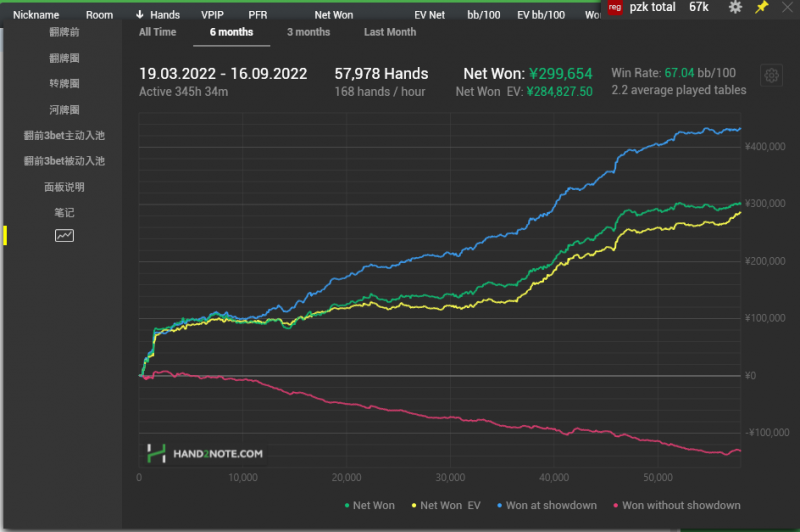Pin the popup with the pin icon

[x=761, y=7]
